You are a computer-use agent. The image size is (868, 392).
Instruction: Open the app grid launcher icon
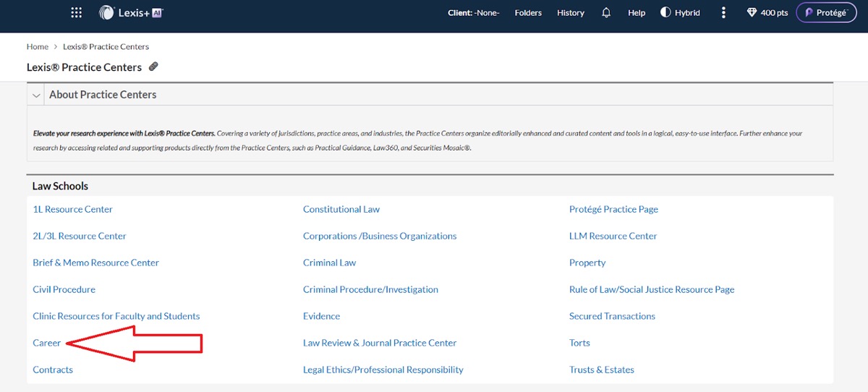77,12
